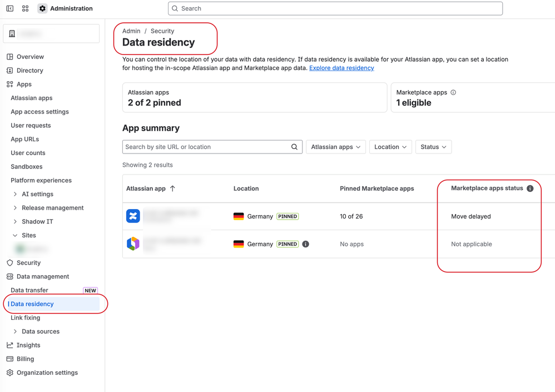The height and width of the screenshot is (392, 555).
Task: Open the Status filter dropdown
Action: pos(433,147)
